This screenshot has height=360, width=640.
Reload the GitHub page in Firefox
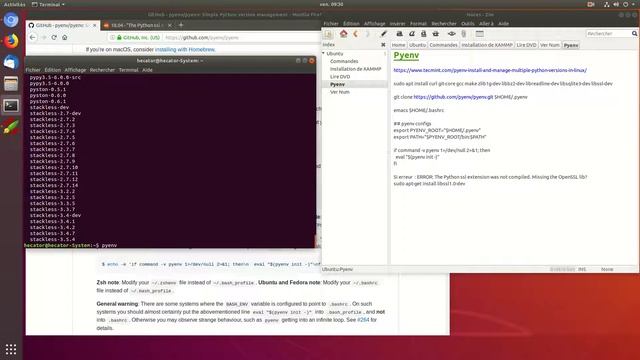pos(54,37)
